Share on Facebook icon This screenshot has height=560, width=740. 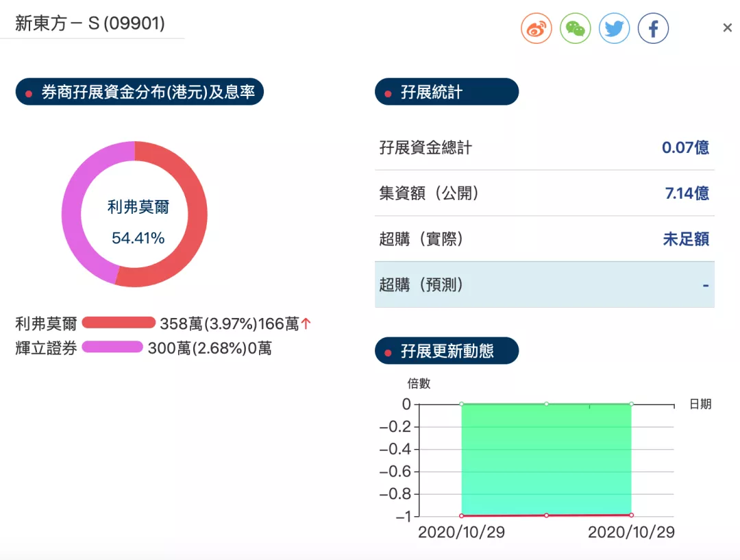(x=653, y=29)
